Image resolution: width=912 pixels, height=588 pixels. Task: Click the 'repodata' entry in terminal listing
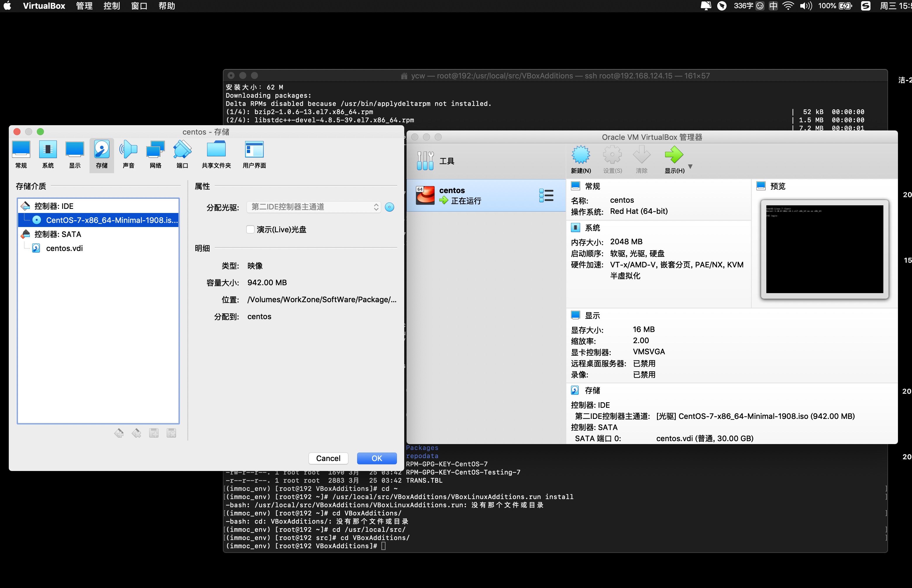422,456
